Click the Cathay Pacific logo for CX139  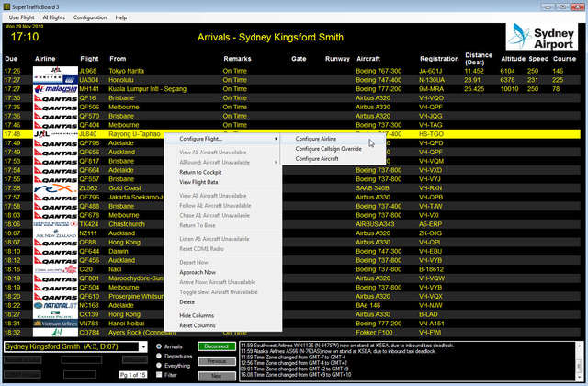click(55, 314)
